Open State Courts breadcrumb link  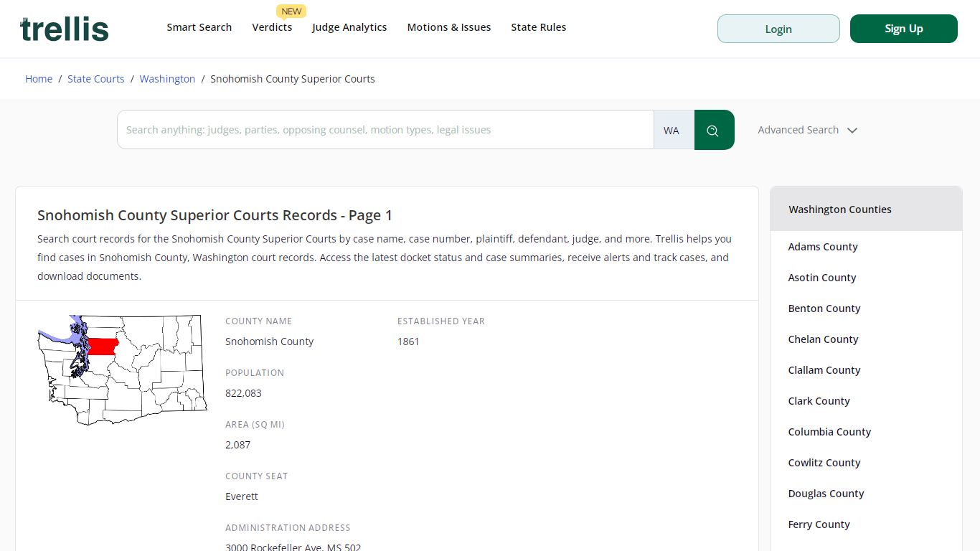coord(96,79)
